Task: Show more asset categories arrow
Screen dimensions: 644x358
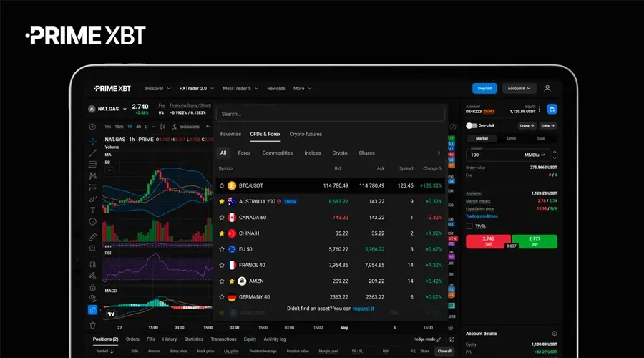Action: click(x=439, y=153)
